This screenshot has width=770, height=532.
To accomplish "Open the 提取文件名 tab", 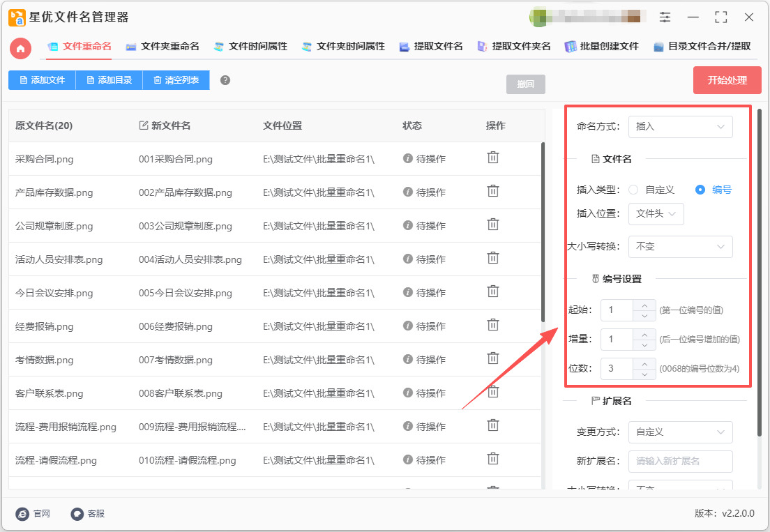I will pos(430,47).
